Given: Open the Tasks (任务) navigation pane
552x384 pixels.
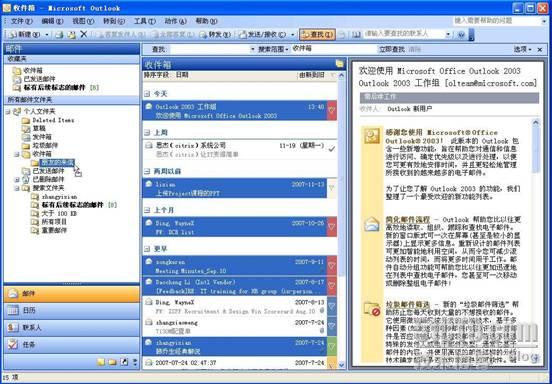Looking at the screenshot, I should (x=71, y=345).
